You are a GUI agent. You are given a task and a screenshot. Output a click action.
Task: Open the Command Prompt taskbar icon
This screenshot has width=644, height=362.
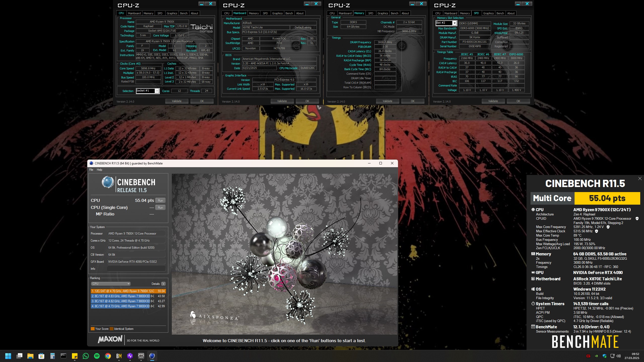64,356
